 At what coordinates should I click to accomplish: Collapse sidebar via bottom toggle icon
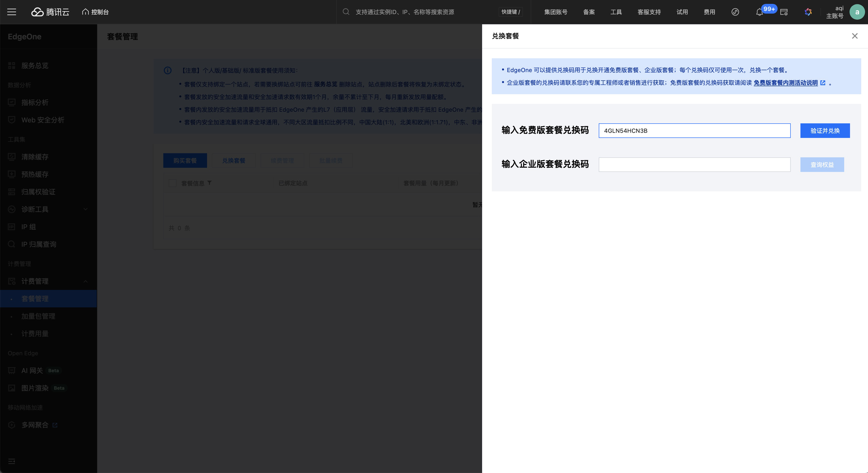click(12, 461)
